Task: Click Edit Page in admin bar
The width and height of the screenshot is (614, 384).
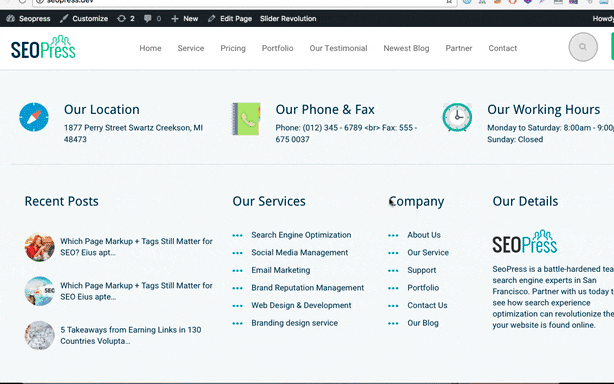Action: click(236, 18)
